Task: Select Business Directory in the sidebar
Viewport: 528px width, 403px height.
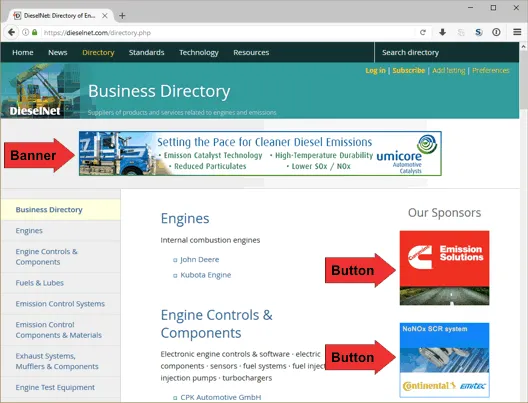Action: pyautogui.click(x=61, y=210)
